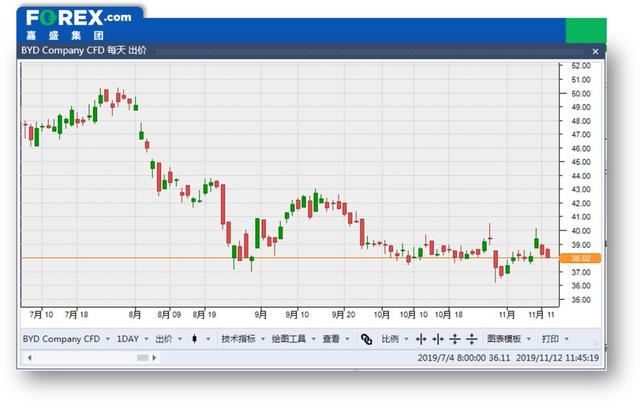The image size is (640, 404).
Task: Open the 比例 scale dropdown
Action: (x=395, y=339)
